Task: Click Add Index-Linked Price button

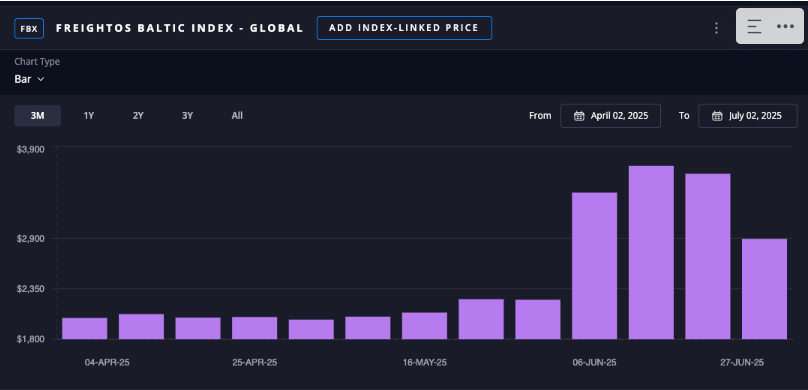Action: tap(404, 28)
